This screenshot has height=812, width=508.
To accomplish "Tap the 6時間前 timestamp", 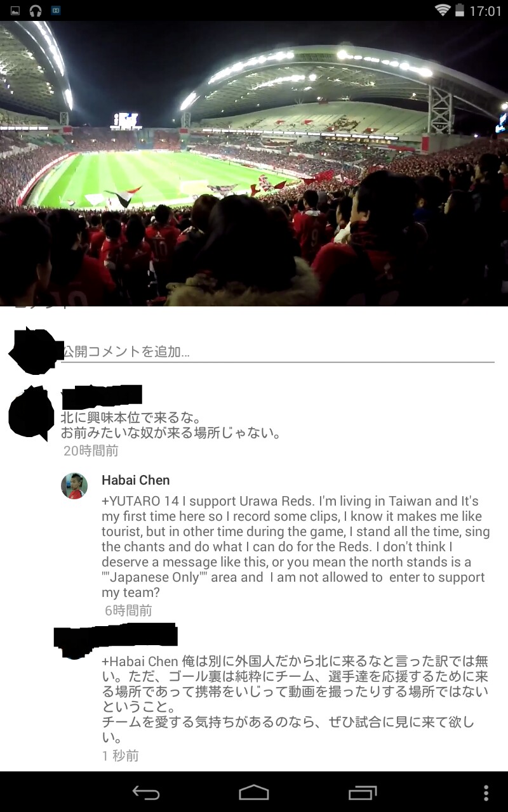I will 128,610.
